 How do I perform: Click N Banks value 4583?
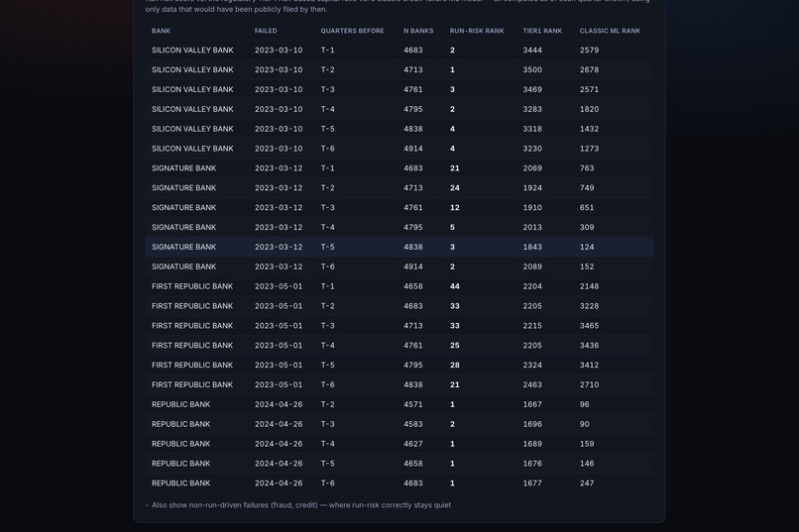pyautogui.click(x=413, y=424)
